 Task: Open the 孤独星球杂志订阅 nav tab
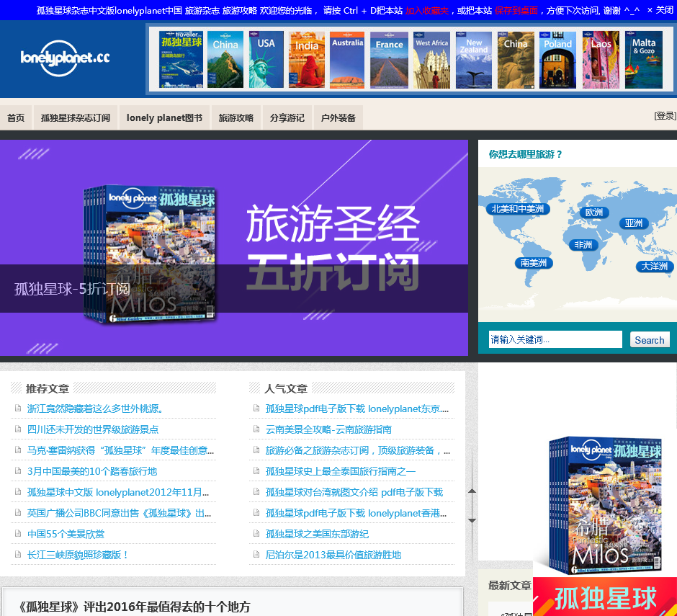point(76,117)
